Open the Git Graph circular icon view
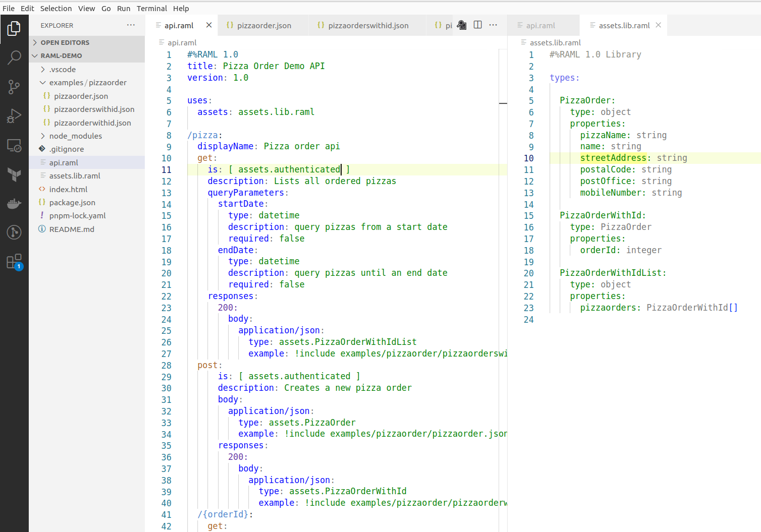 (x=14, y=232)
